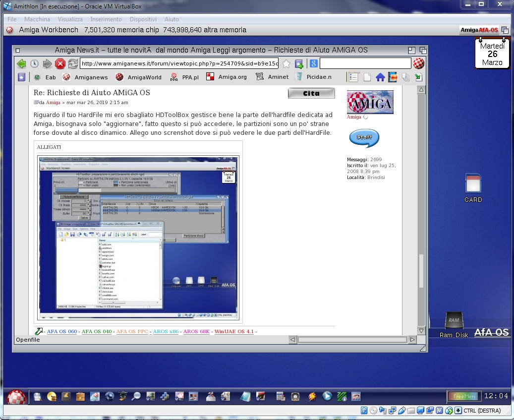Viewport: 514px width, 420px height.
Task: Open the Visualizza menu
Action: click(70, 19)
